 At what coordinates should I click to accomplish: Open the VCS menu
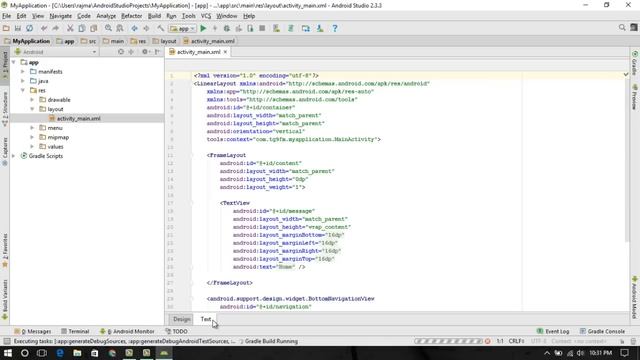(206, 16)
